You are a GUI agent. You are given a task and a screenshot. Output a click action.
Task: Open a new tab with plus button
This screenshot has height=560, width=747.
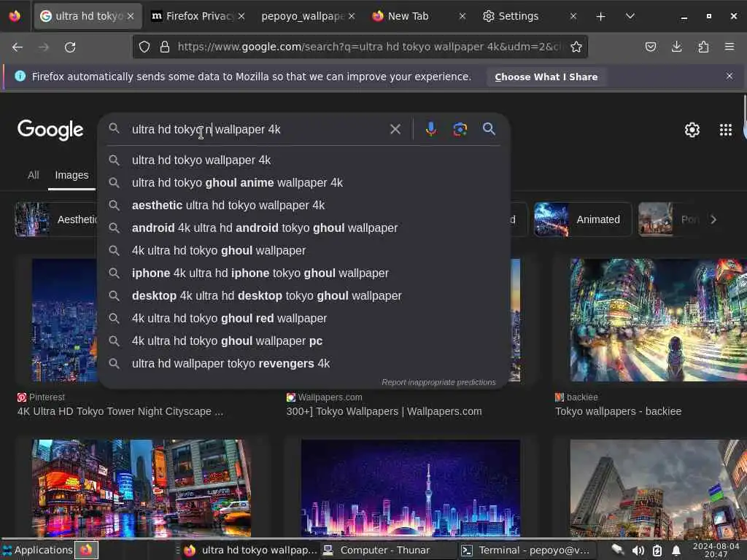(x=601, y=16)
